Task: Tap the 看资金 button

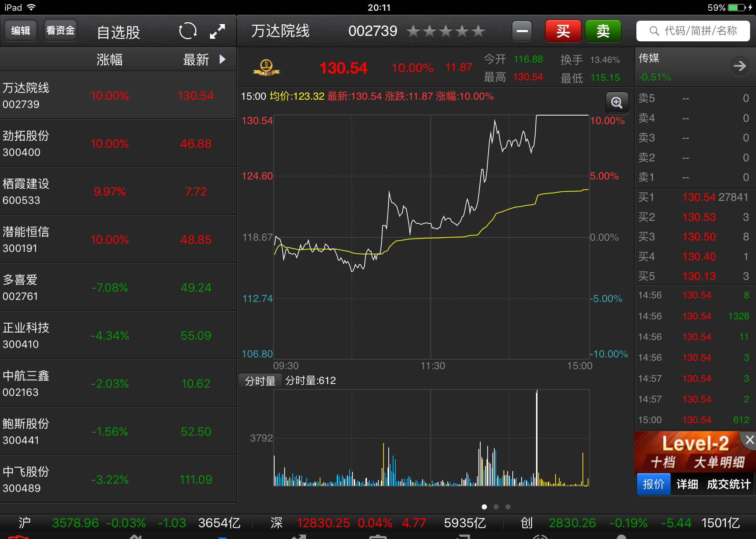Action: click(x=60, y=30)
